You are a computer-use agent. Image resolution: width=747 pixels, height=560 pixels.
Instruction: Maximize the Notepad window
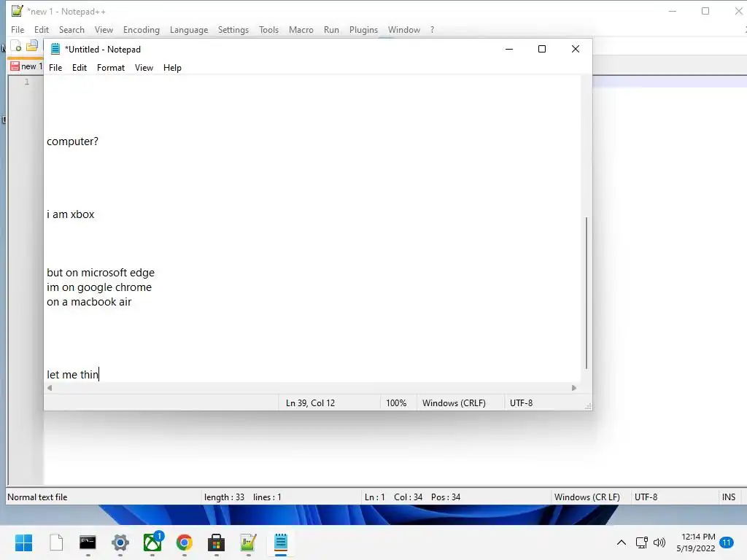coord(542,49)
